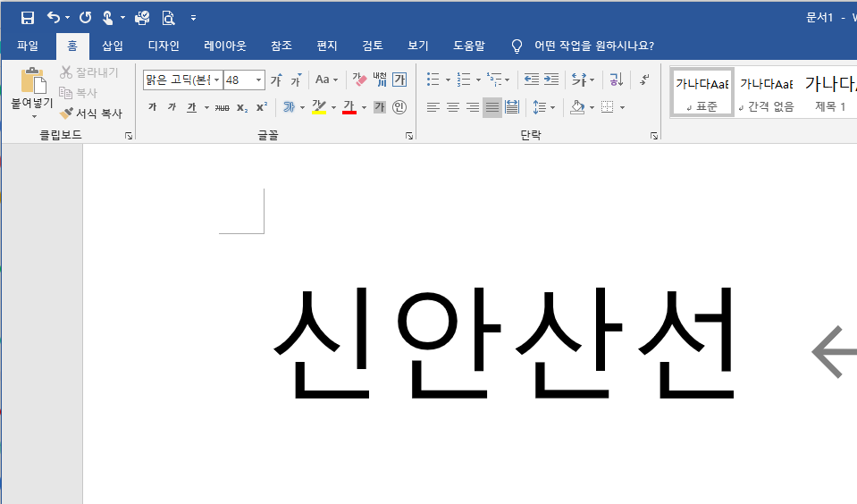857x504 pixels.
Task: Click the 잘라내기 cut button
Action: (x=89, y=72)
